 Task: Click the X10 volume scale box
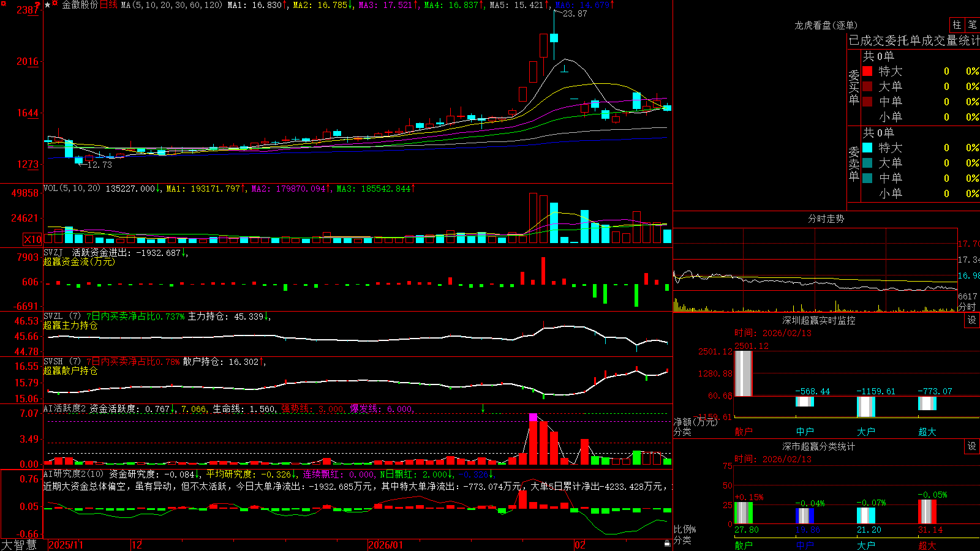pos(33,239)
